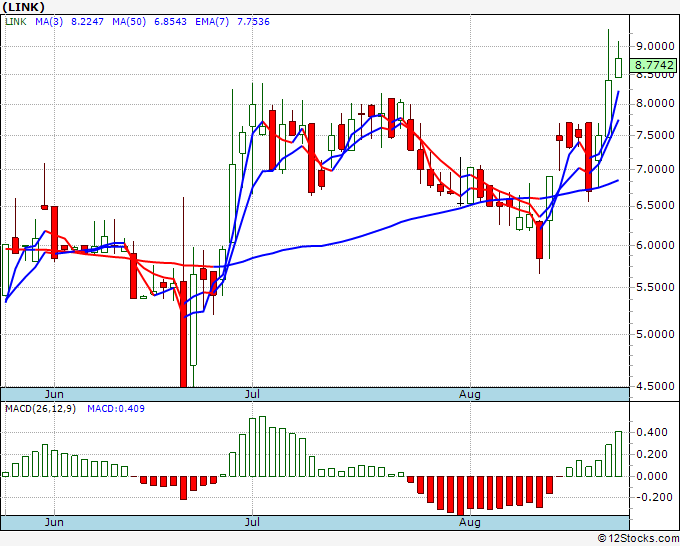Click the 0.000 MACD axis label

click(651, 476)
